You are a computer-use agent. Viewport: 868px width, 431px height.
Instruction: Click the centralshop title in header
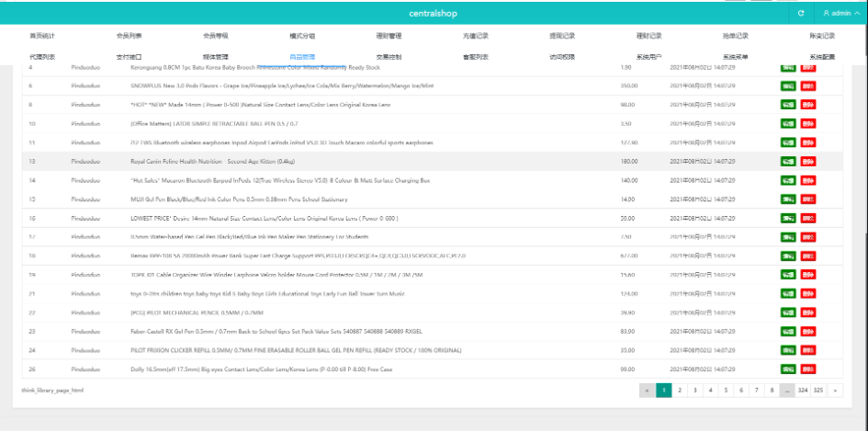(434, 13)
